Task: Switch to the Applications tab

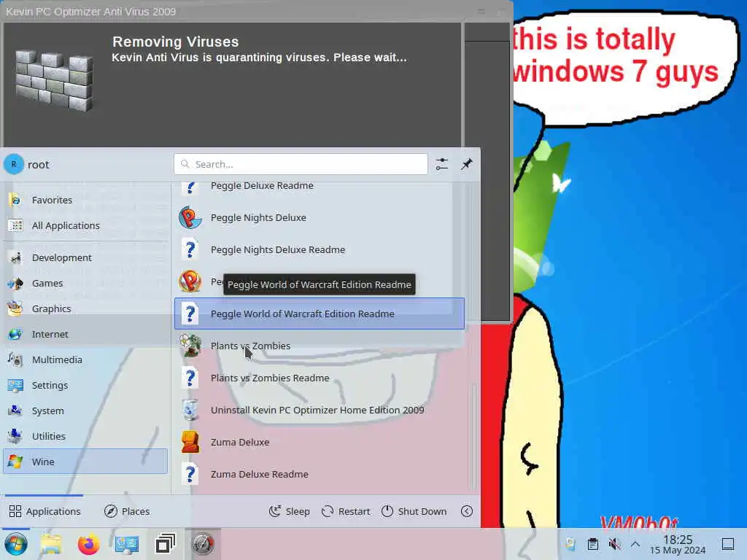Action: coord(44,511)
